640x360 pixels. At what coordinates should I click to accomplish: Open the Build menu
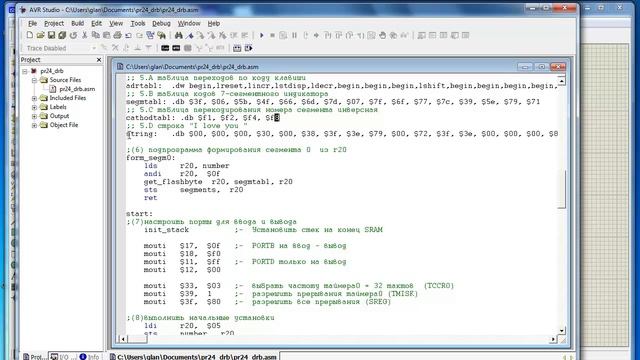tap(78, 23)
